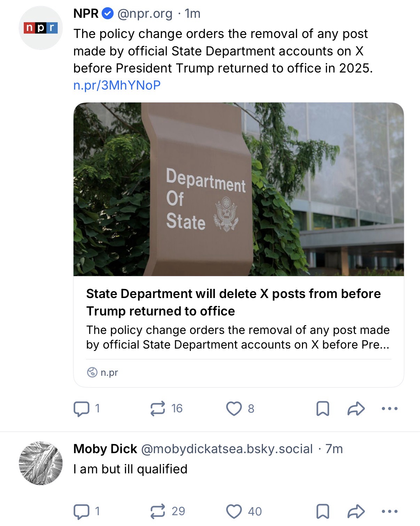View Moby Dick's profile avatar
Viewport: 420px width, 526px height.
point(40,463)
